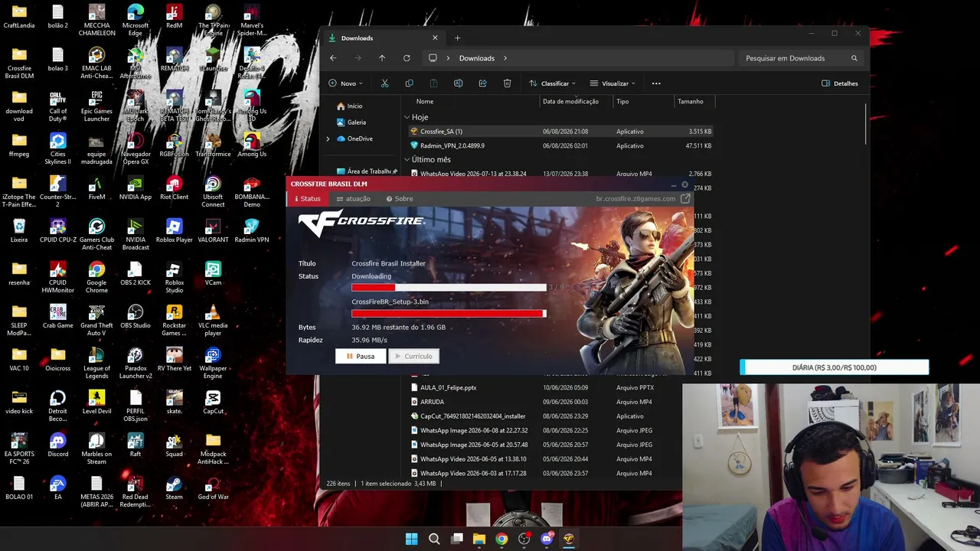This screenshot has height=551, width=980.
Task: Go back using Explorer's back arrow
Action: click(333, 58)
